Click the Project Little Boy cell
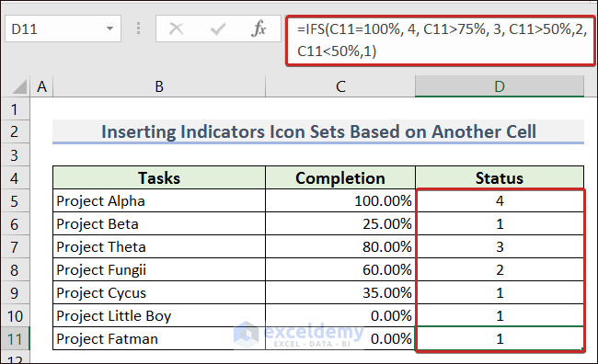The width and height of the screenshot is (598, 364). (159, 315)
